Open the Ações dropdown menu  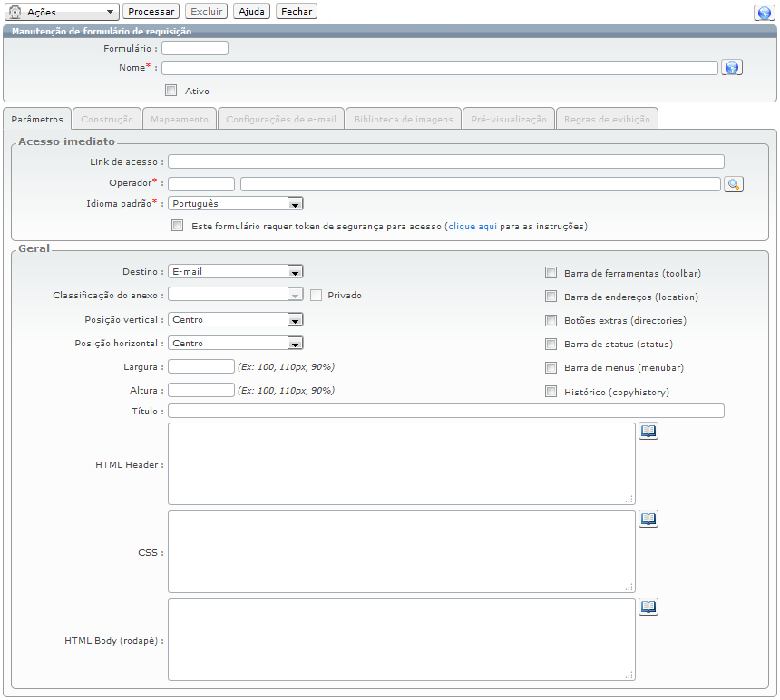click(x=63, y=12)
